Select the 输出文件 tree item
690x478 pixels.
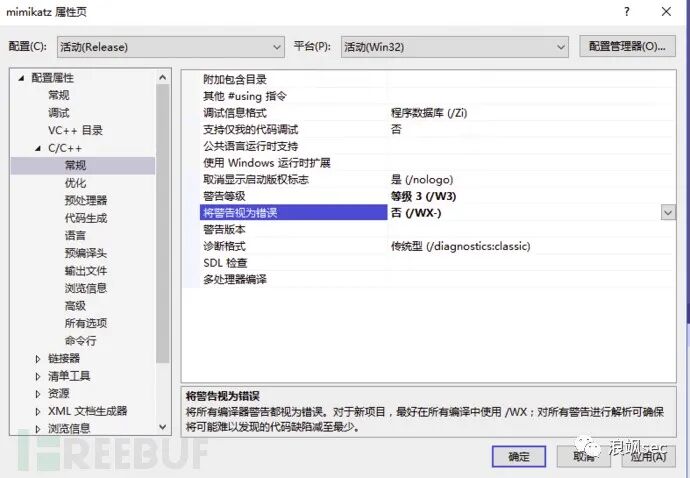coord(86,271)
